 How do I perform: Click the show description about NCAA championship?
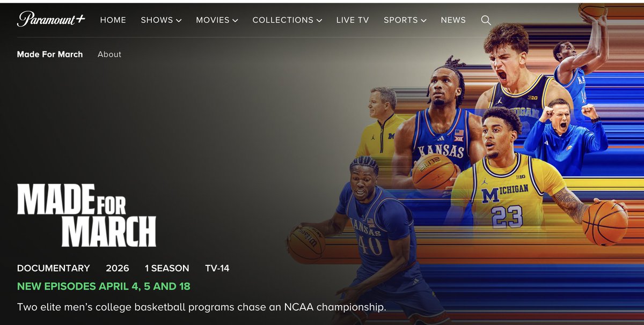[x=202, y=308]
